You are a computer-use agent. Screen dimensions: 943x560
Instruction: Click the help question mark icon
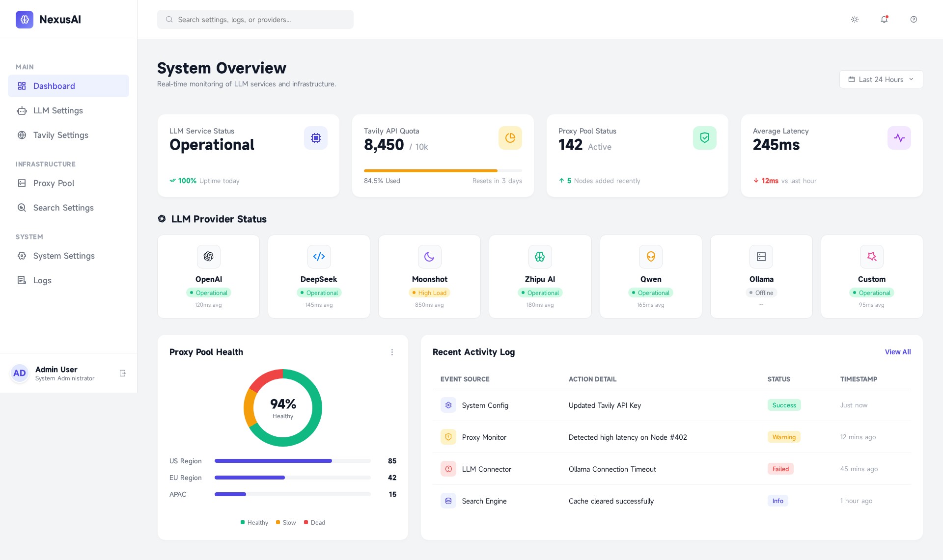(x=914, y=20)
